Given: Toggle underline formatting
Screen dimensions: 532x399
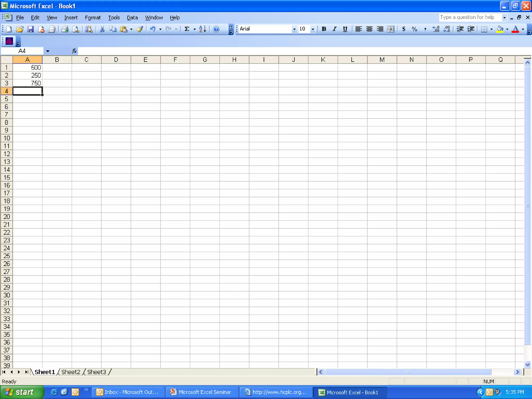Looking at the screenshot, I should [x=345, y=29].
